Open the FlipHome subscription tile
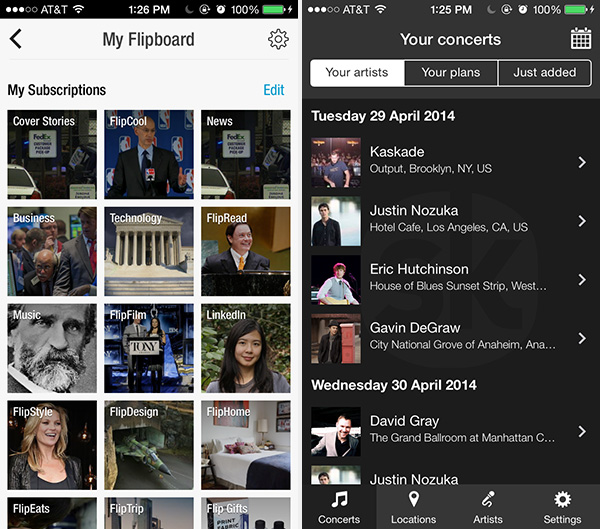Screen dimensions: 600x529 click(x=246, y=445)
